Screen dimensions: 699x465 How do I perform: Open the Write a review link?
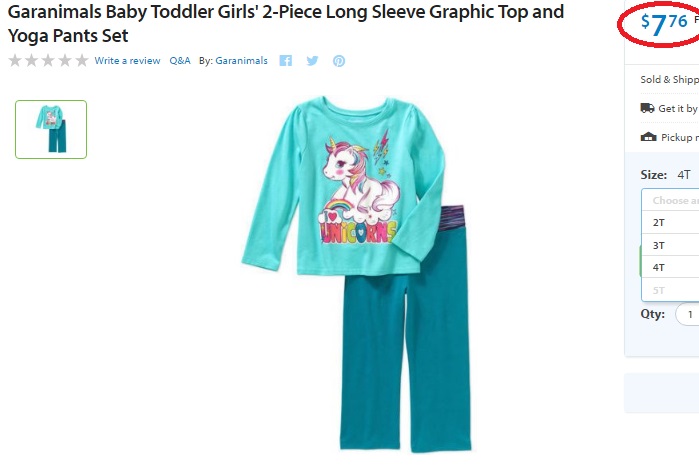click(127, 61)
